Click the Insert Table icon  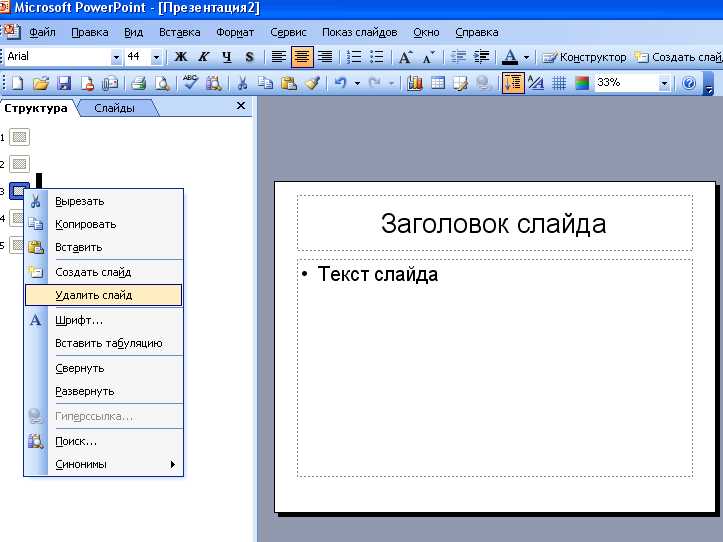pos(438,84)
